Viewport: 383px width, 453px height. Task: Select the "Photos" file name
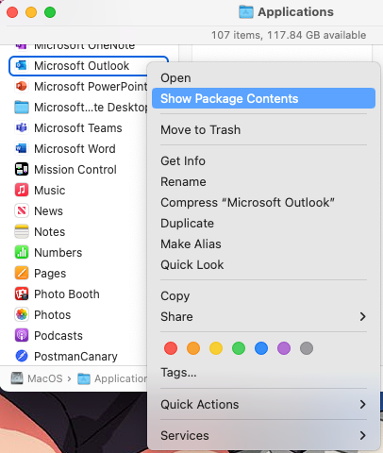(x=53, y=315)
